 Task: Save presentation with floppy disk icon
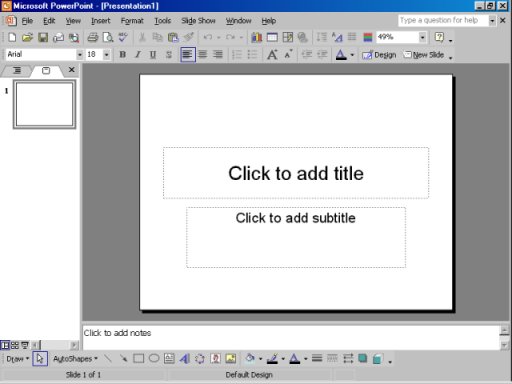tap(43, 37)
